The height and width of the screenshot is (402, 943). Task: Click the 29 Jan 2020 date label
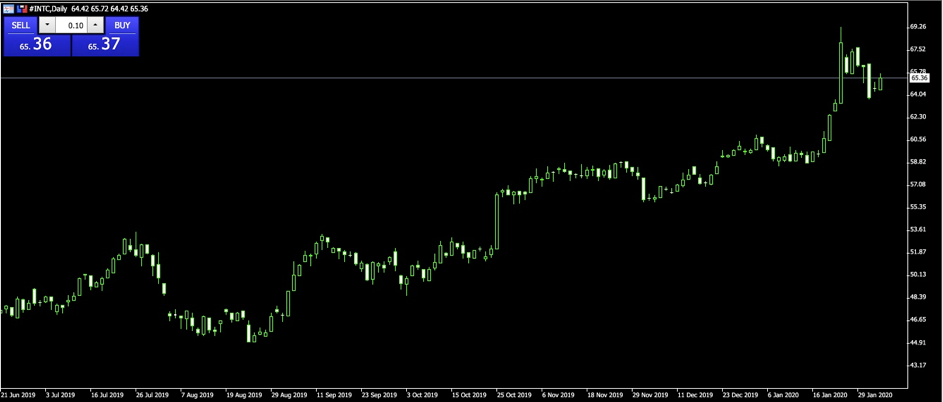(x=874, y=395)
